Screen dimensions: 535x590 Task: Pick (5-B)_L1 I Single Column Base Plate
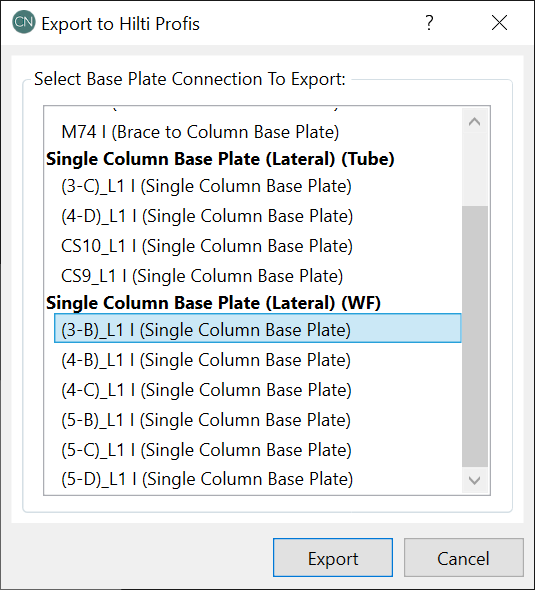(x=206, y=420)
